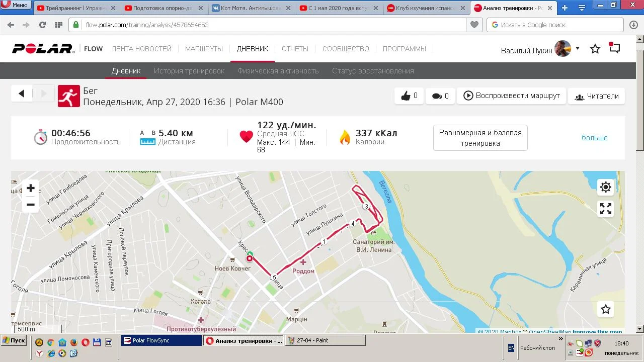This screenshot has width=644, height=362.
Task: Switch to the Кот Мотя VK tab
Action: coord(252,8)
